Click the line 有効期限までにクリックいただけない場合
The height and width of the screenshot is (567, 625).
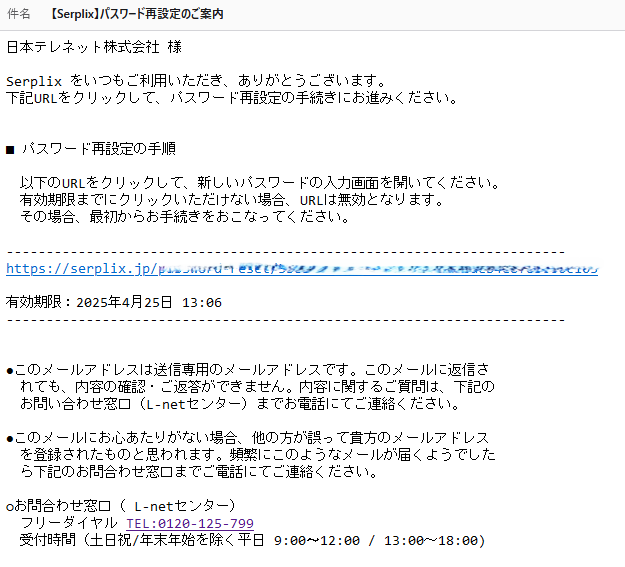point(231,199)
